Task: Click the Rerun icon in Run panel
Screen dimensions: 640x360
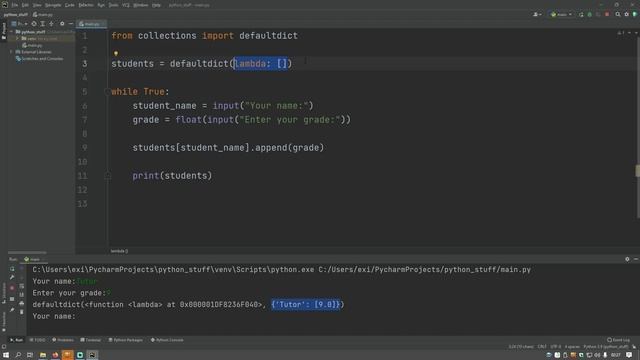Action: point(12,269)
